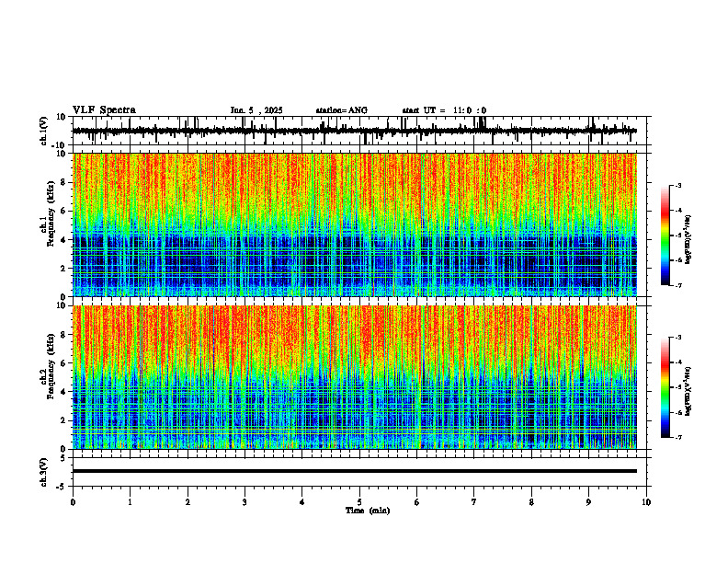Image resolution: width=728 pixels, height=563 pixels.
Task: Click the station=ANG label
Action: click(341, 110)
